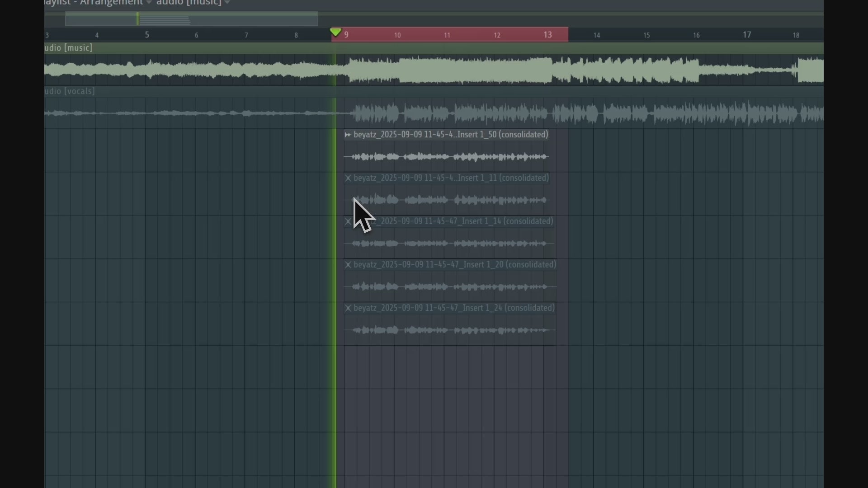Click the clip icon of Insert 1_50
The image size is (868, 488).
click(x=348, y=135)
